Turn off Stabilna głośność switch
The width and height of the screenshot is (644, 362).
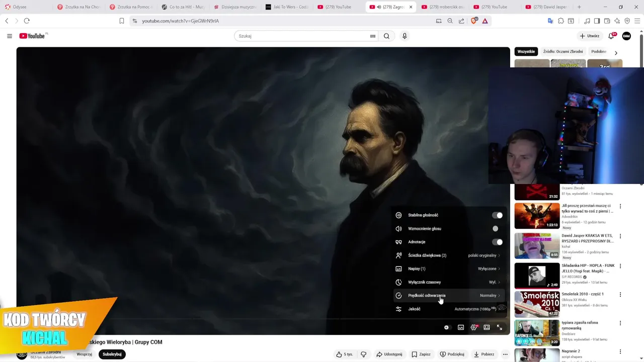(x=497, y=215)
